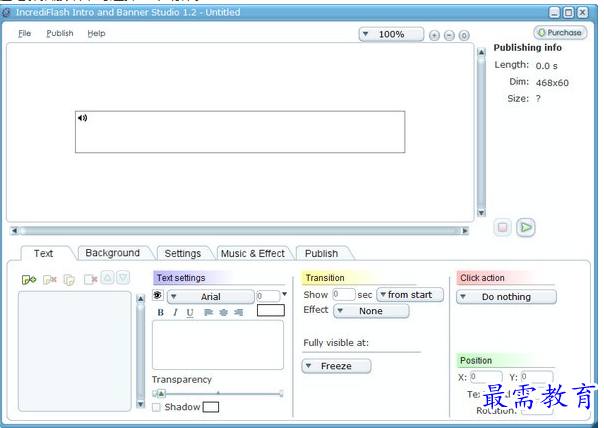604x428 pixels.
Task: Pick the text color swatch
Action: (x=271, y=310)
